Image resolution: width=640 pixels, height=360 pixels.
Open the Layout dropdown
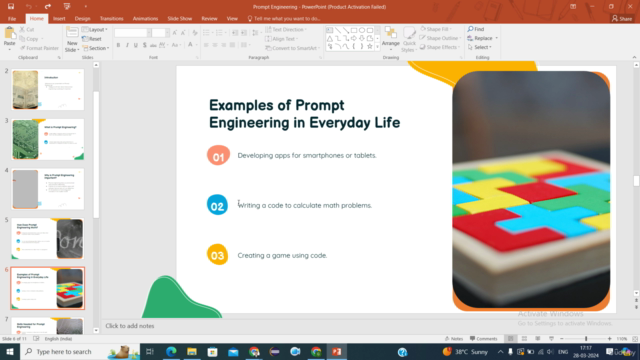click(x=95, y=29)
